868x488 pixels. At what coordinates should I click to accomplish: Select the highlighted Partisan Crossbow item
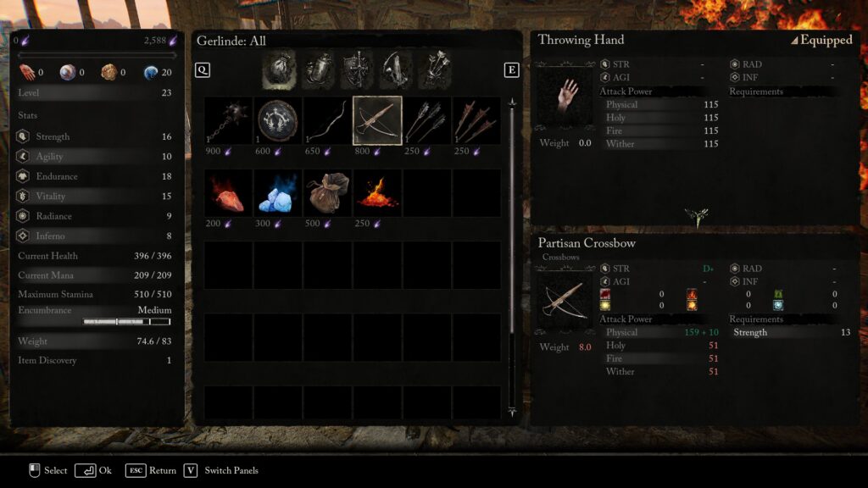coord(377,120)
